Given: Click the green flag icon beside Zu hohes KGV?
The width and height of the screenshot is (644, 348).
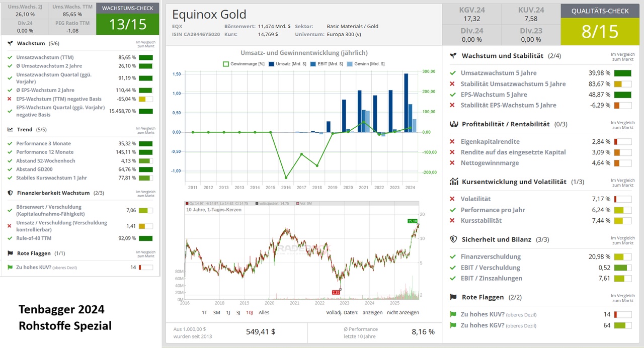Looking at the screenshot, I should click(453, 326).
